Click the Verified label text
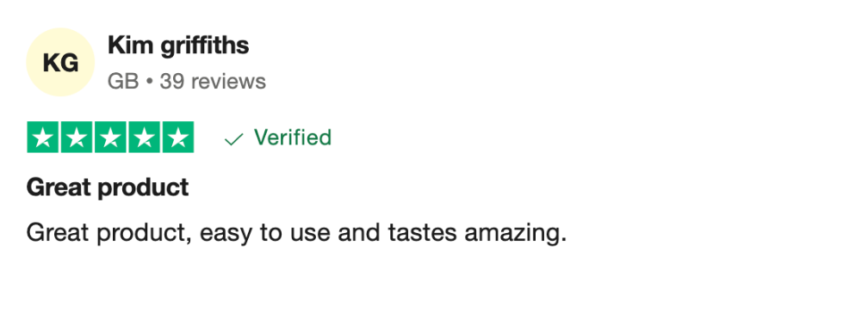868x313 pixels. (292, 137)
